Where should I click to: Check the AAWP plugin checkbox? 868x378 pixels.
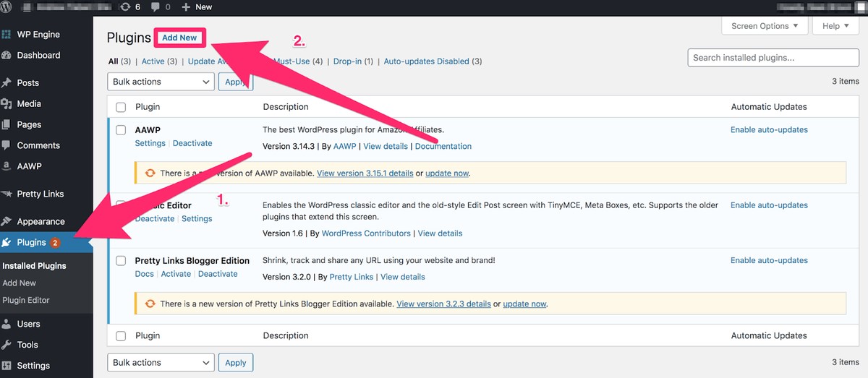[121, 130]
